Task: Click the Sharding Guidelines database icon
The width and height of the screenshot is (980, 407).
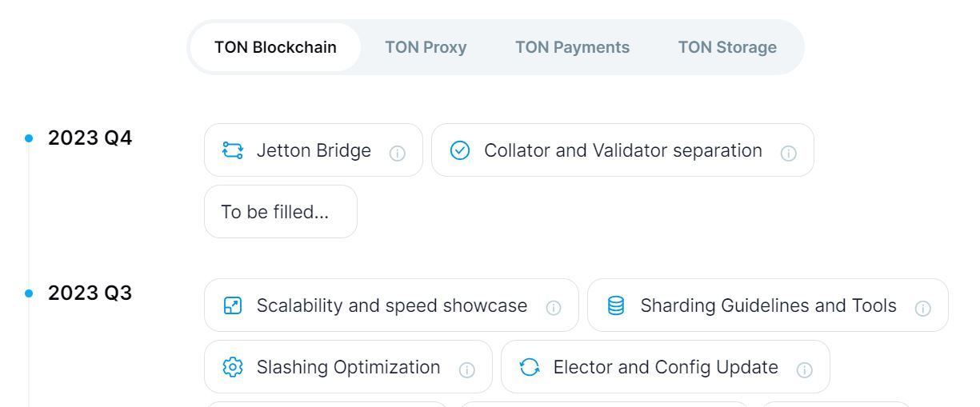Action: pos(617,306)
